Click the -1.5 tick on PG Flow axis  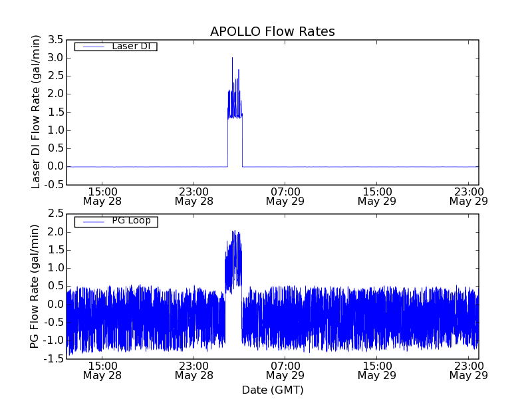pos(54,358)
